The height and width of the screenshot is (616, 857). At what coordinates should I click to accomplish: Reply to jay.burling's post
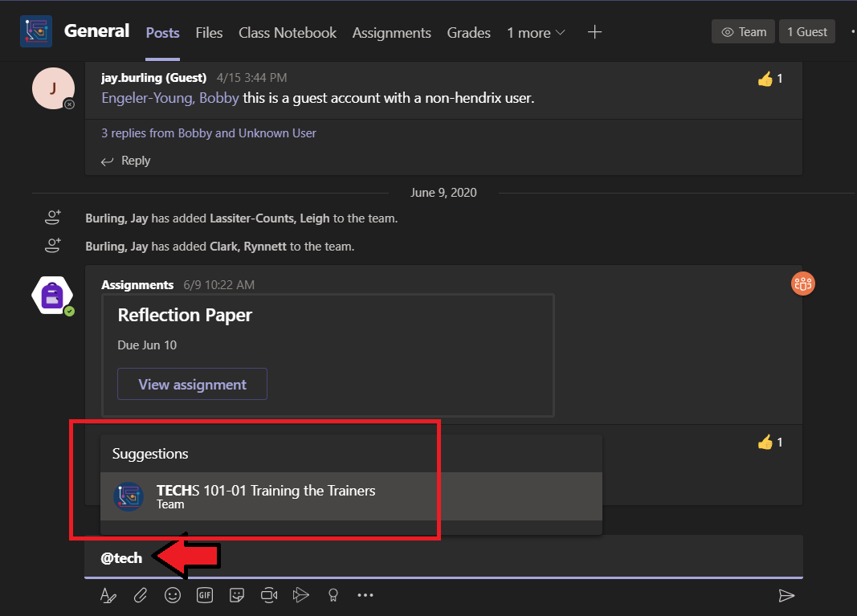(126, 161)
